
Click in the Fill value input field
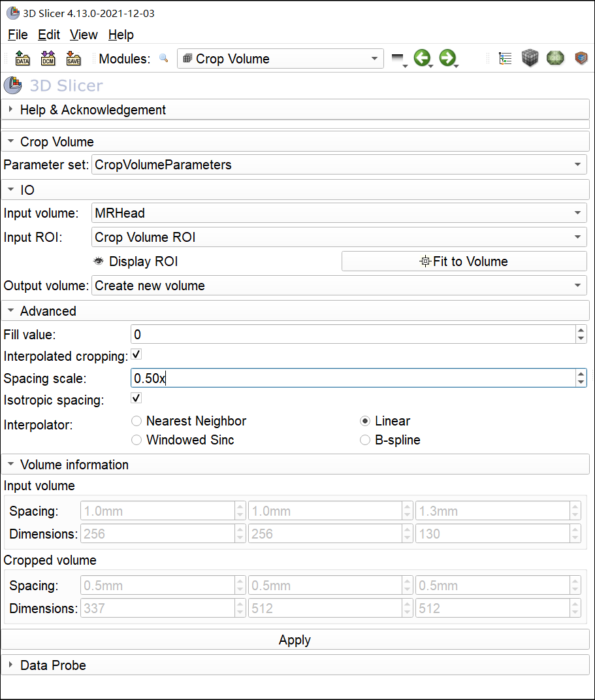pos(353,335)
